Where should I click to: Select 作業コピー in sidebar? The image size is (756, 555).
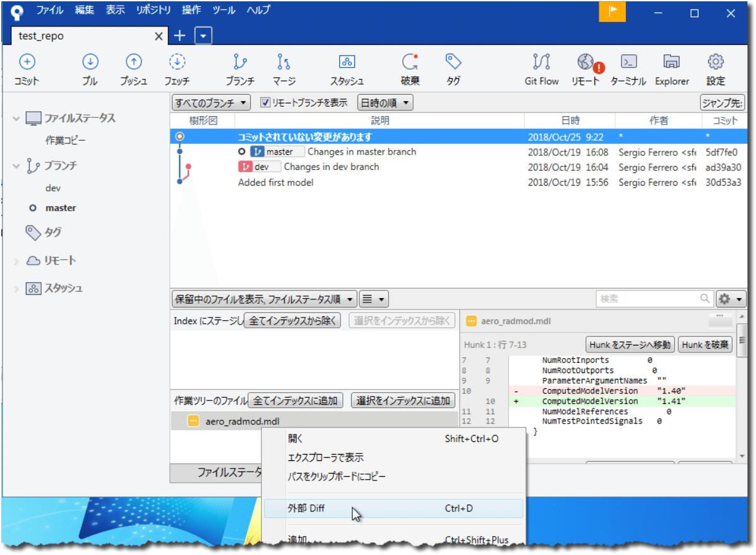coord(65,140)
